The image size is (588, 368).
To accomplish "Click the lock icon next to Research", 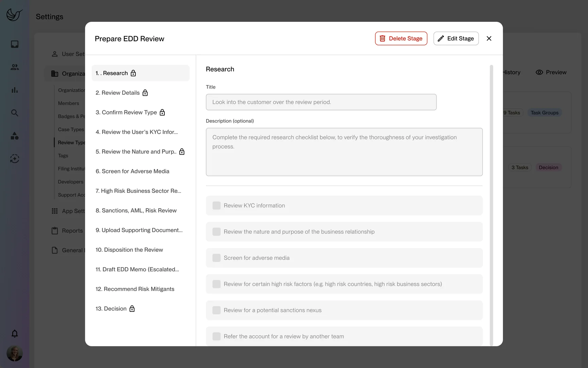I will [133, 73].
